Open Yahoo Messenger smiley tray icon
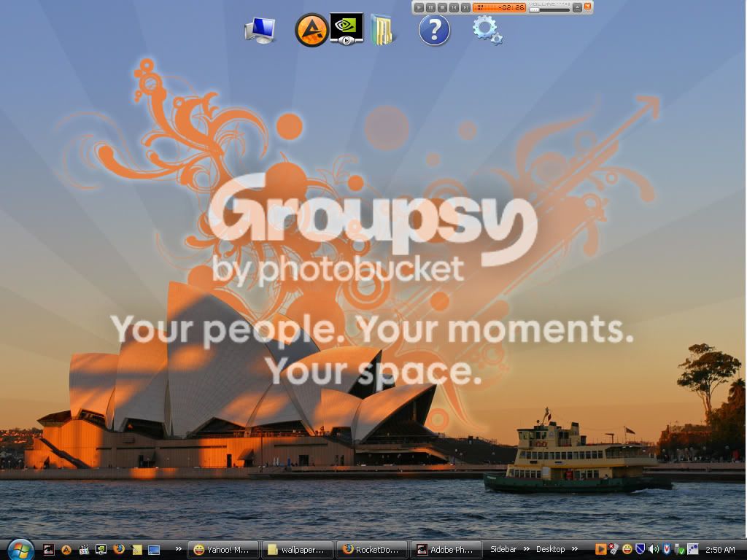This screenshot has width=747, height=560. pyautogui.click(x=627, y=550)
